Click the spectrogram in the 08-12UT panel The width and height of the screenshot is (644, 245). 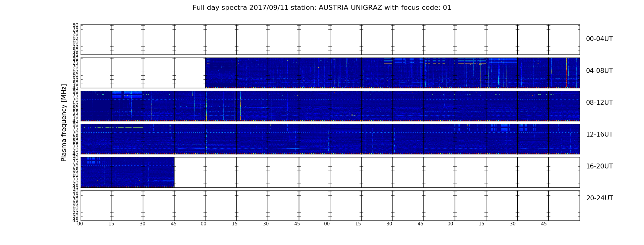(330, 106)
